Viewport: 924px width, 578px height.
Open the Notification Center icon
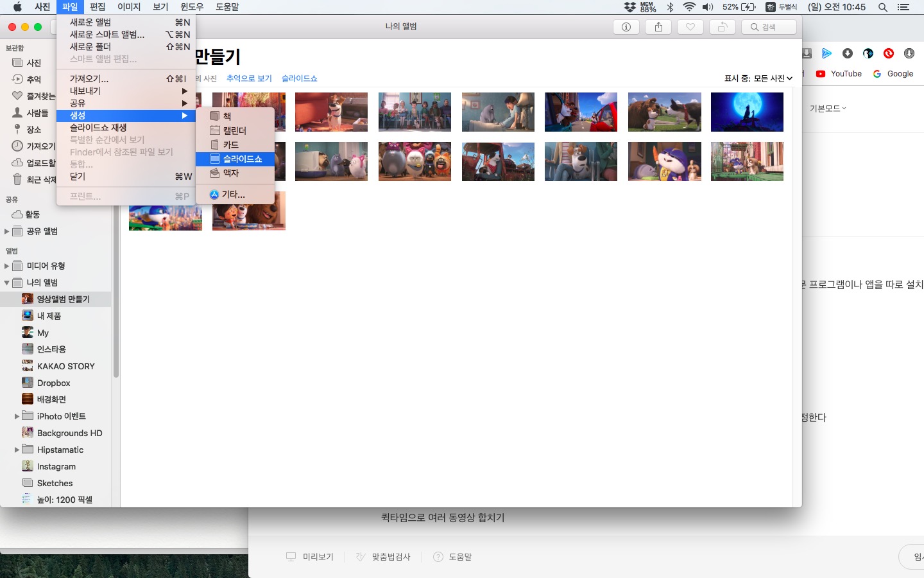903,7
